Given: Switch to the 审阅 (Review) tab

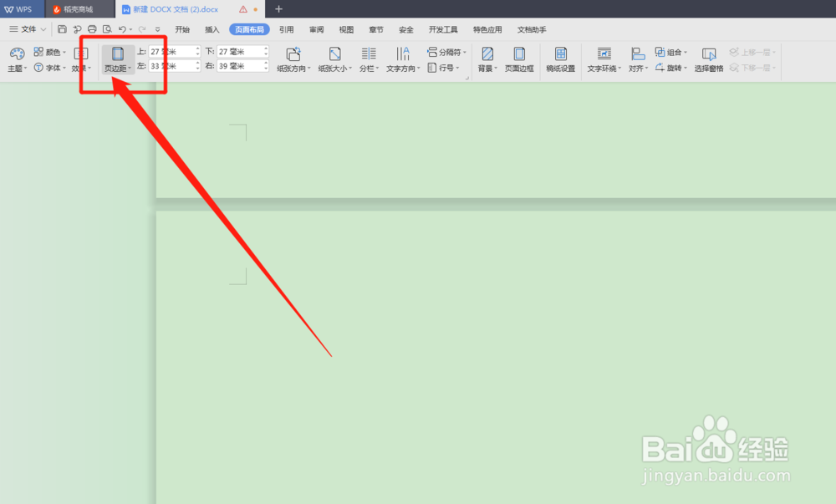Looking at the screenshot, I should [317, 29].
